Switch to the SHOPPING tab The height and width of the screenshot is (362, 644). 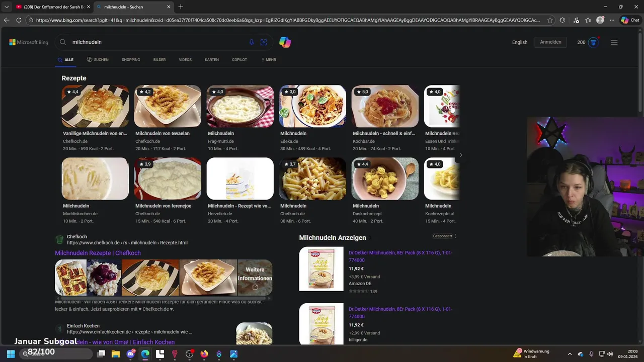(131, 60)
